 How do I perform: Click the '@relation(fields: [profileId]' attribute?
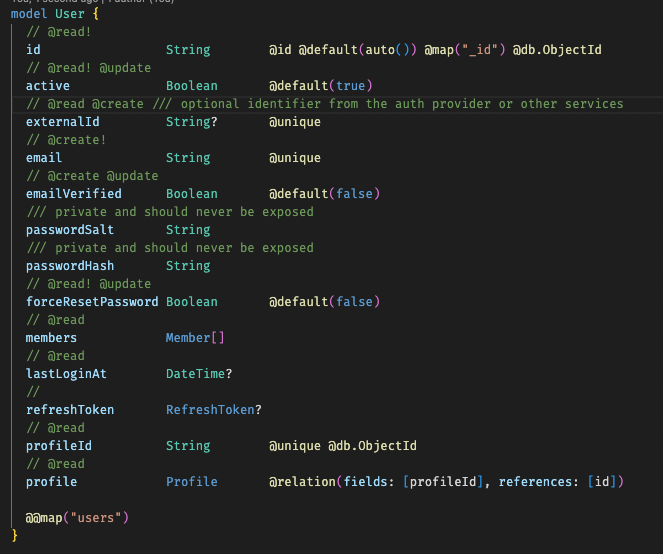pyautogui.click(x=376, y=482)
